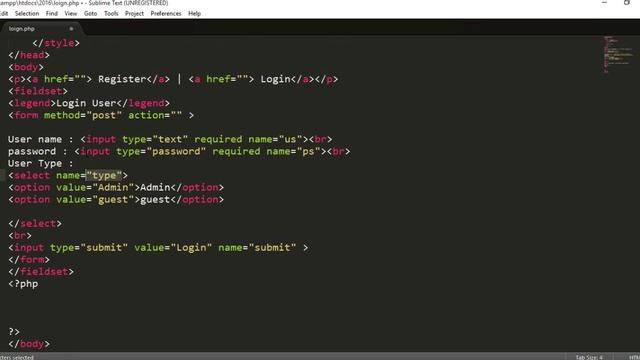
Task: Click the option value="guest" line
Action: coord(116,200)
